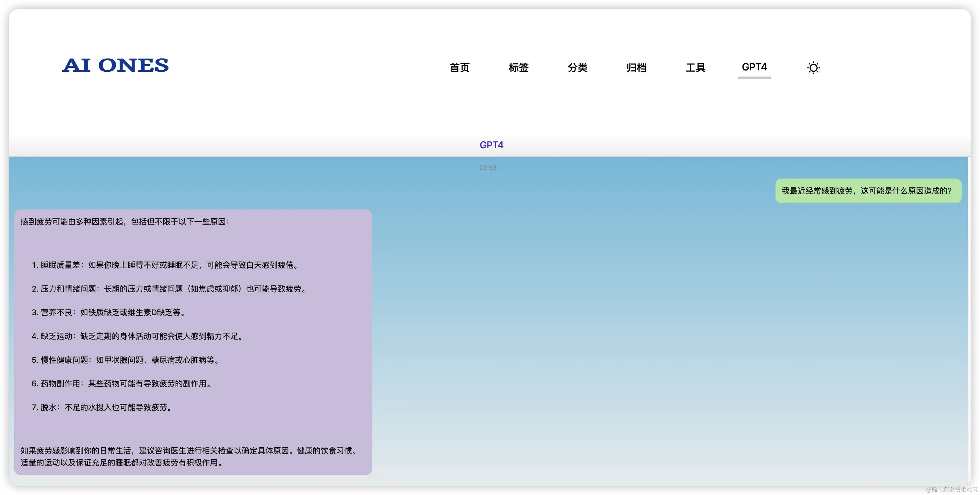The height and width of the screenshot is (495, 980).
Task: Click the 23:53 chat timestamp
Action: (488, 168)
